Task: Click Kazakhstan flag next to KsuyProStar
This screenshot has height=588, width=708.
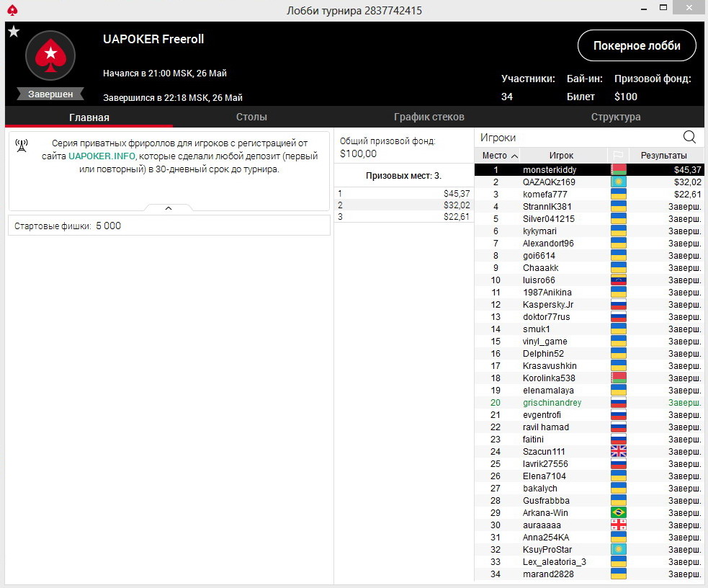Action: (x=618, y=550)
